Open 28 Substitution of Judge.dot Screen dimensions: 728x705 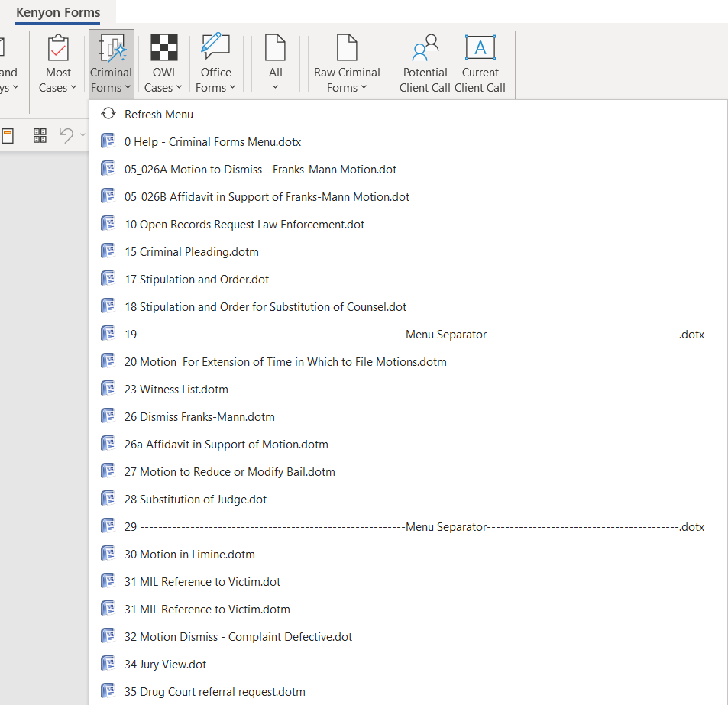[x=408, y=499]
